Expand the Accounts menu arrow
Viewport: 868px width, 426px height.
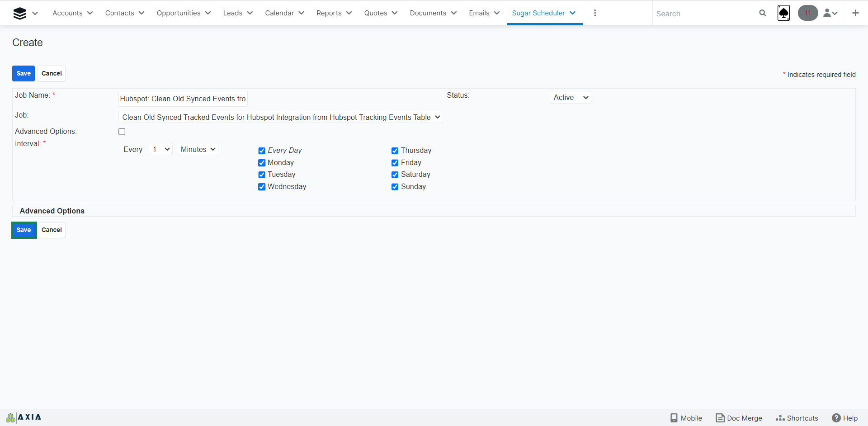coord(90,13)
